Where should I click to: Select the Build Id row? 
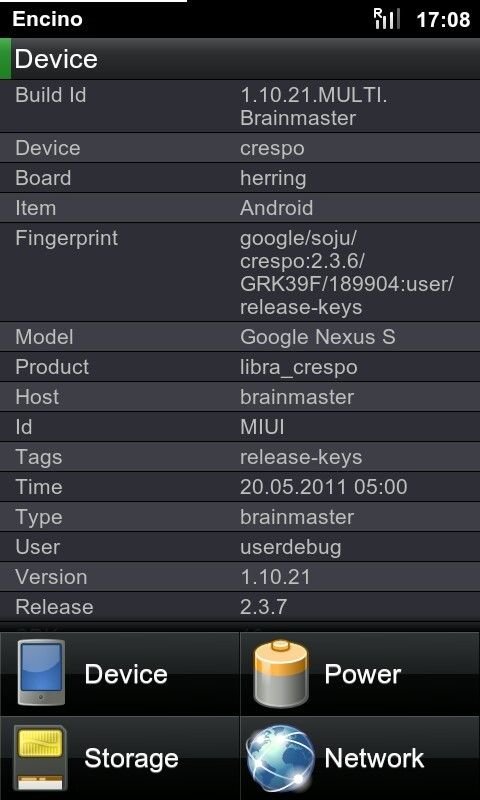coord(240,106)
